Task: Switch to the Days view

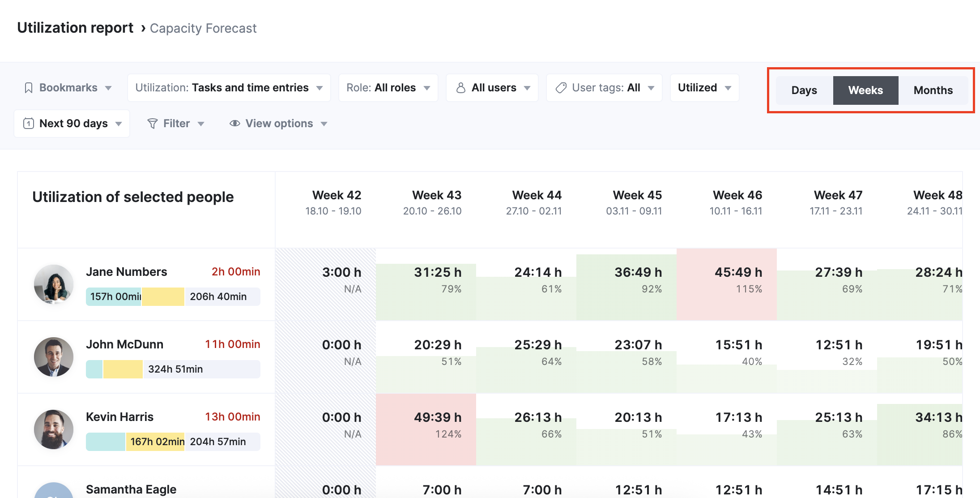Action: [804, 90]
